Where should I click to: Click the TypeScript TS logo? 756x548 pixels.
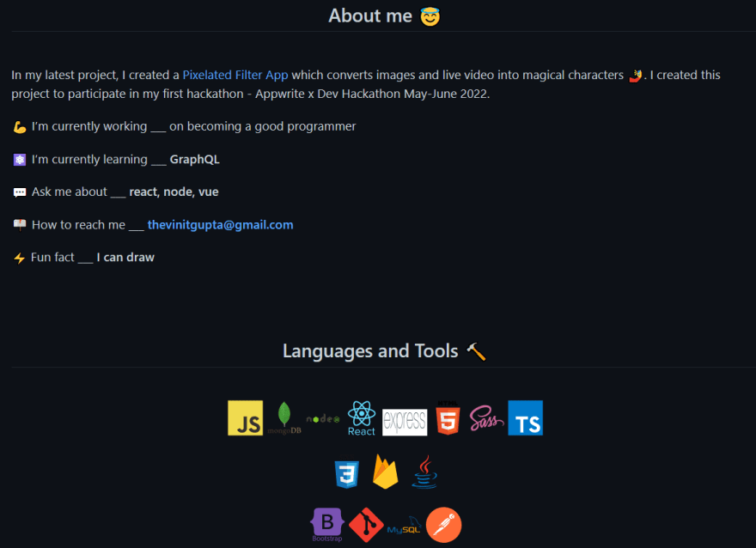pyautogui.click(x=526, y=417)
